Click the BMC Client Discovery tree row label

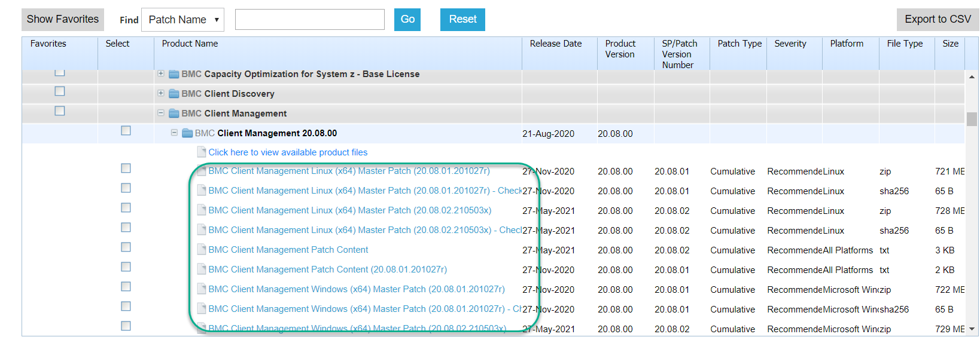click(228, 94)
